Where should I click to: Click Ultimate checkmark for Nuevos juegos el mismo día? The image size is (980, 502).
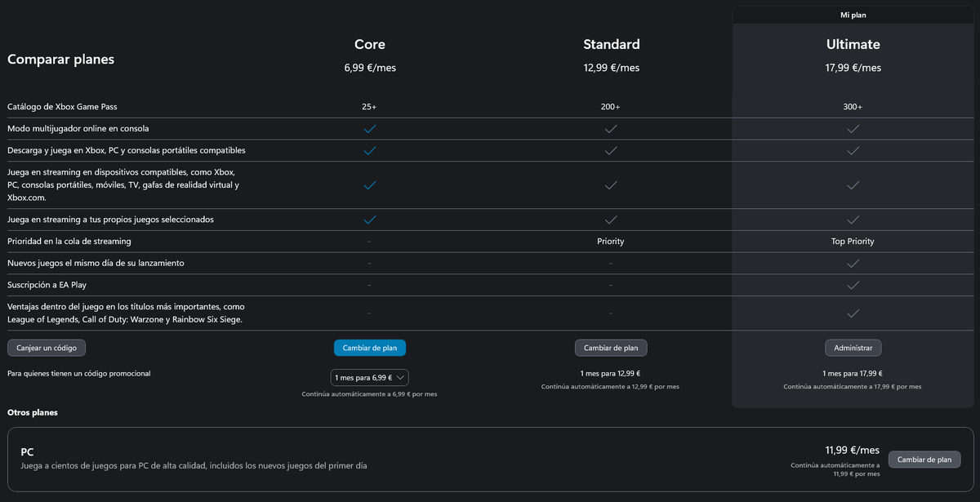853,264
